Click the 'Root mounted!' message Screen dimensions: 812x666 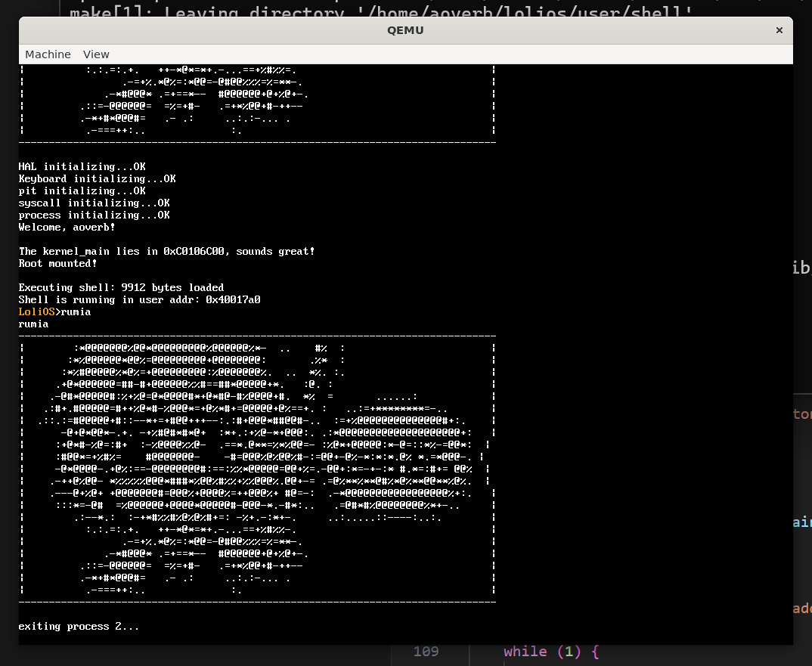tap(57, 264)
